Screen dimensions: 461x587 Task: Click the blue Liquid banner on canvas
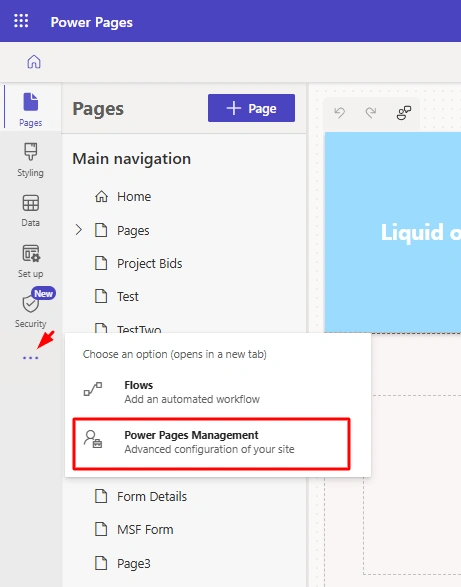click(x=393, y=232)
